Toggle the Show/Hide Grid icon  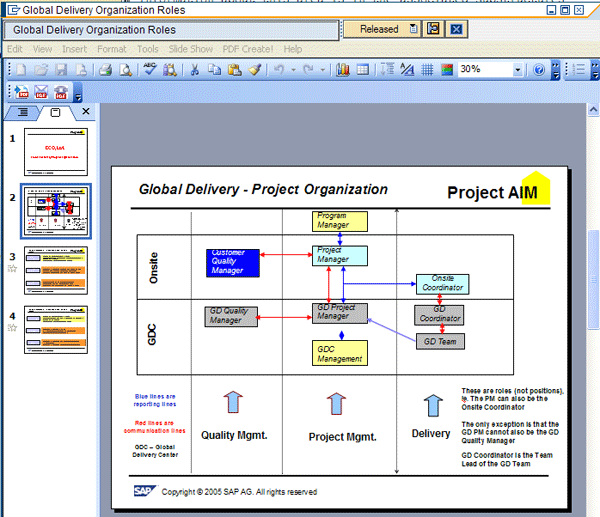[427, 70]
